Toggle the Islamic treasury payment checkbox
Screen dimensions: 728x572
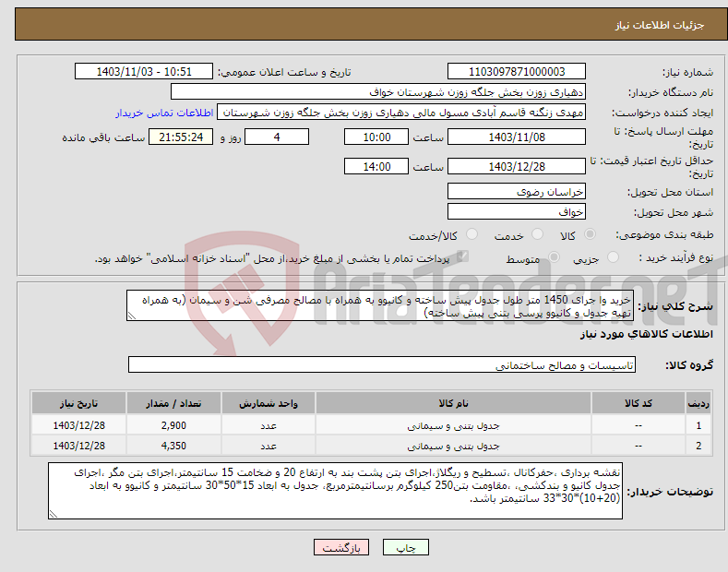tap(462, 256)
